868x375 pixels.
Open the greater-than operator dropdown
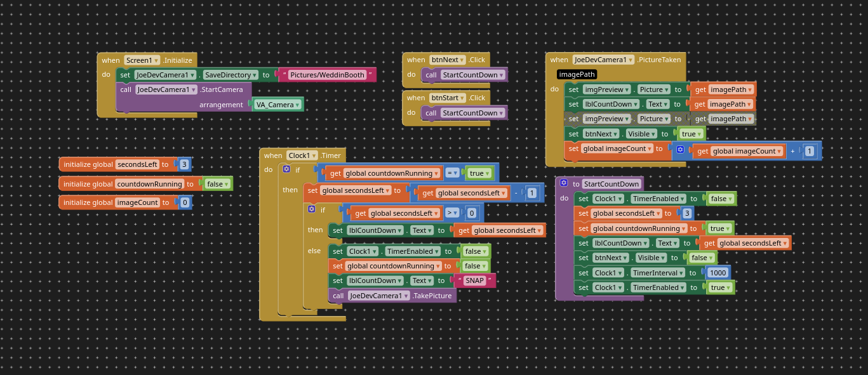(451, 213)
